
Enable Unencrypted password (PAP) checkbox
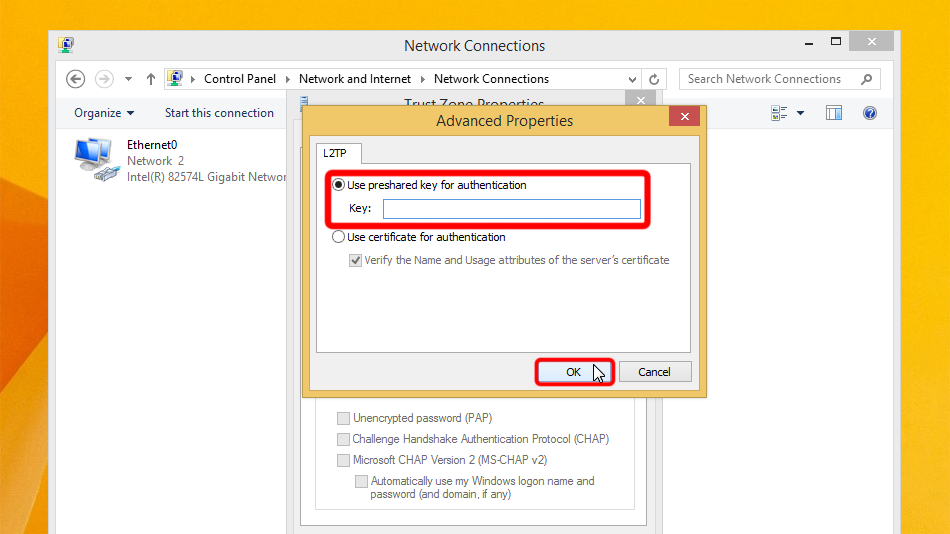click(344, 418)
